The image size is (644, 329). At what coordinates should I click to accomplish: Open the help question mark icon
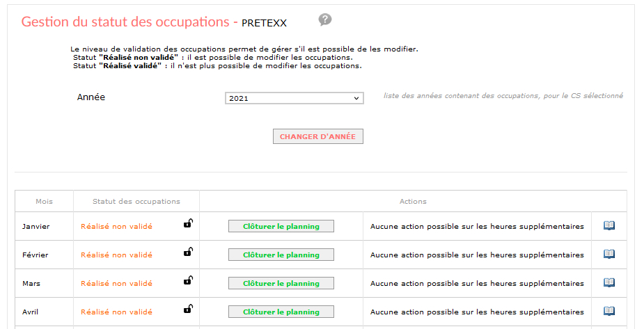[x=325, y=19]
